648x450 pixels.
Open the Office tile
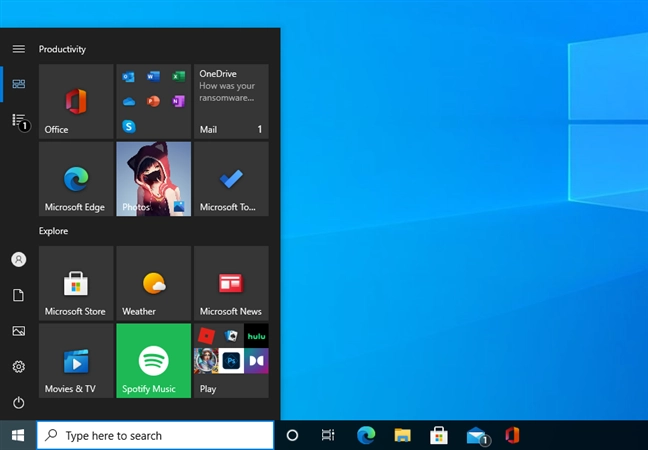coord(76,101)
